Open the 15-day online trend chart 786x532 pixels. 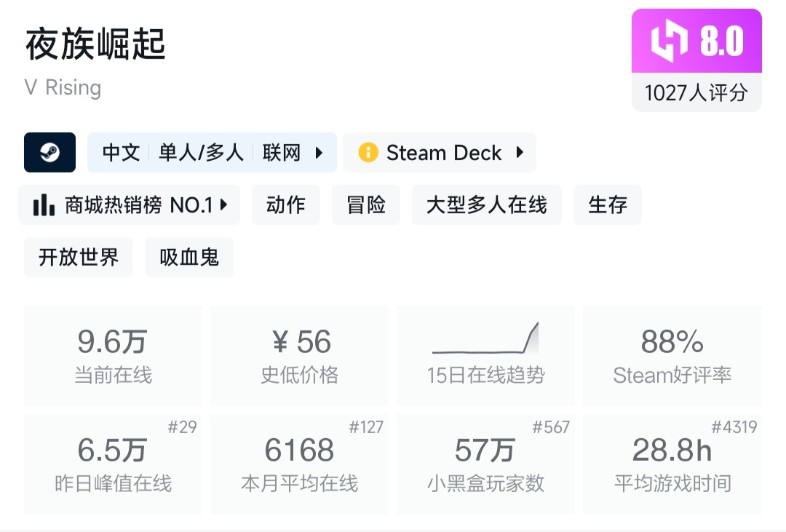tap(485, 355)
